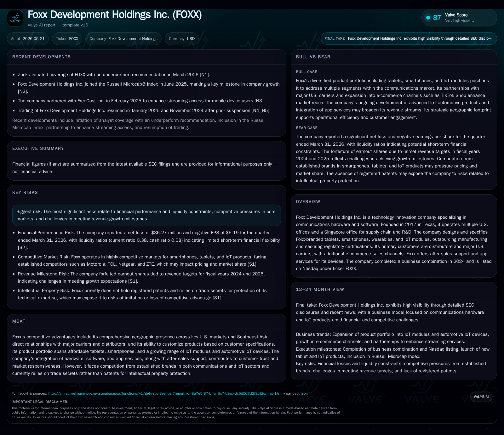Click the Very high visibility label
This screenshot has height=435, width=504.
click(x=460, y=21)
